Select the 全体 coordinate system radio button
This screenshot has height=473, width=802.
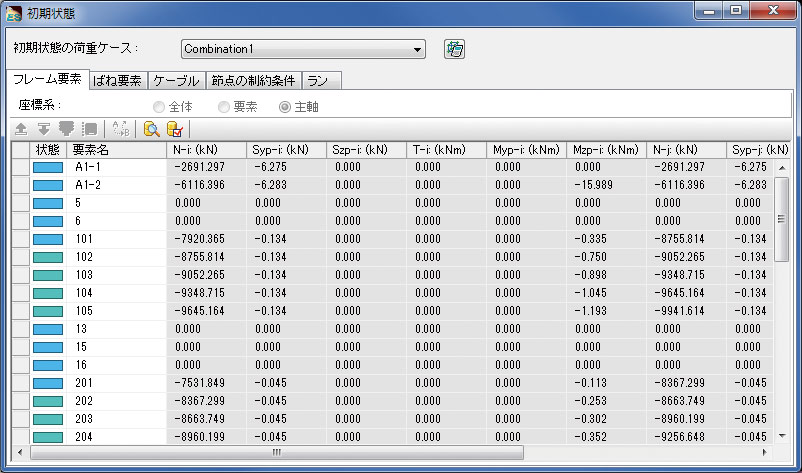point(159,107)
